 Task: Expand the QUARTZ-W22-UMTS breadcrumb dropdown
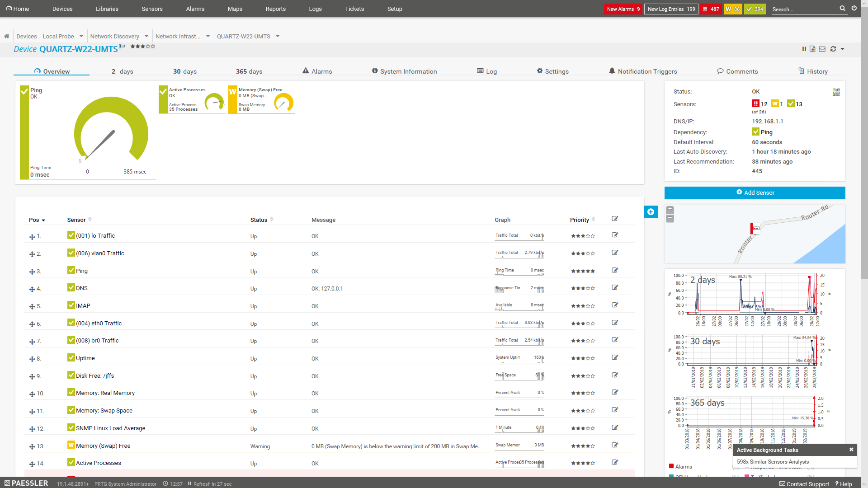pyautogui.click(x=278, y=36)
